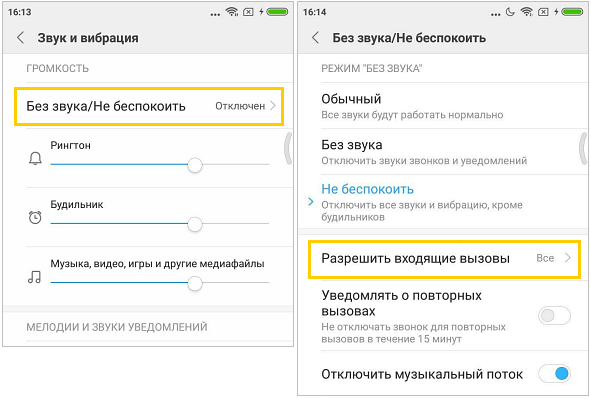Tap the alarm clock icon beside Будильник
This screenshot has height=399, width=591.
35,217
